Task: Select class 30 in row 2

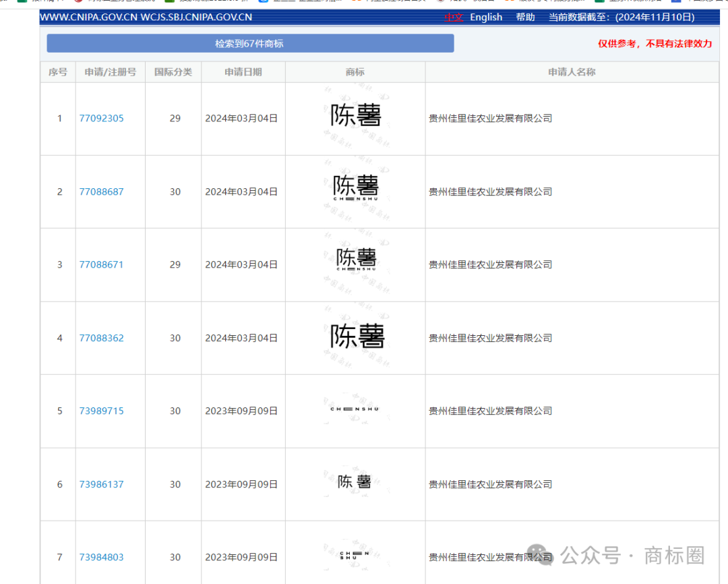Action: [175, 192]
